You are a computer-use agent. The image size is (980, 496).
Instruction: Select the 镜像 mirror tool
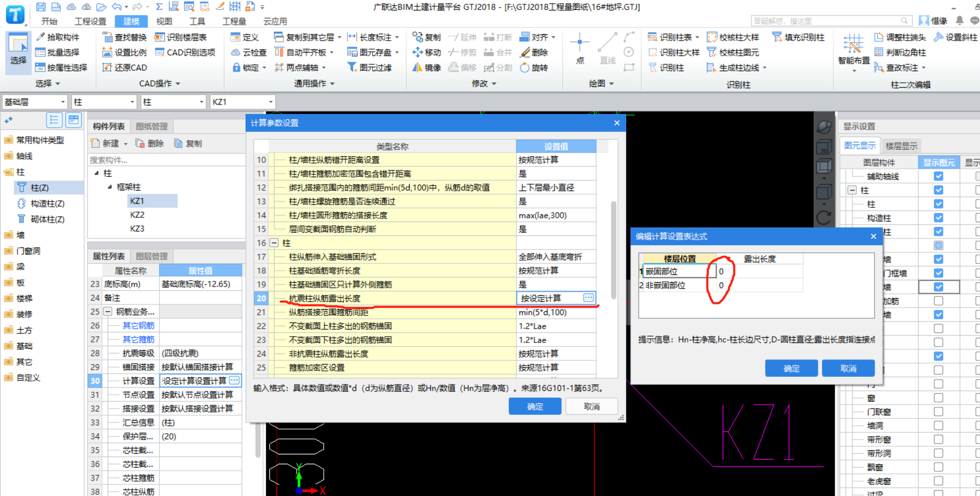(427, 68)
